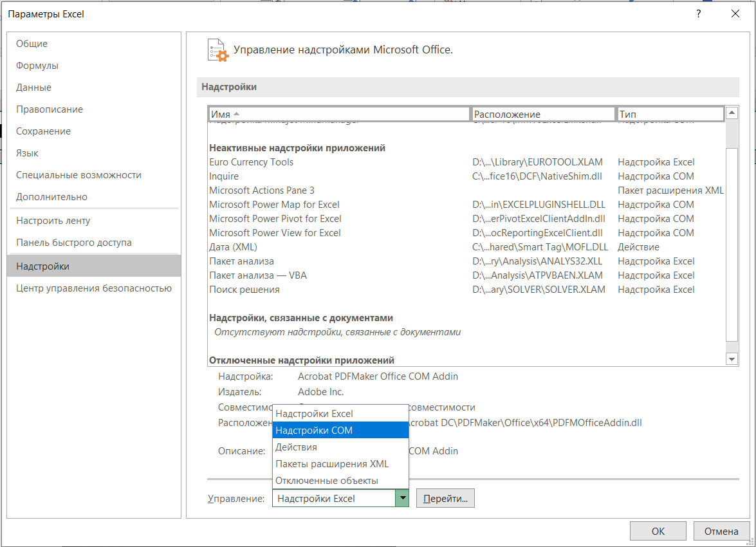Screen dimensions: 756x547
Task: Open Центр управления безопасностью section
Action: 94,288
